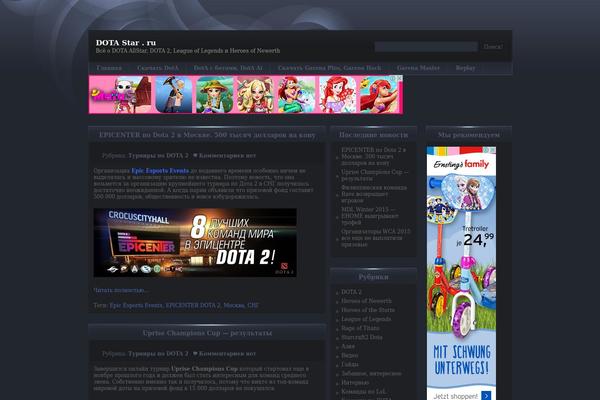Open Комментариев нет link of Uprise post
Image resolution: width=600 pixels, height=400 pixels.
(227, 354)
